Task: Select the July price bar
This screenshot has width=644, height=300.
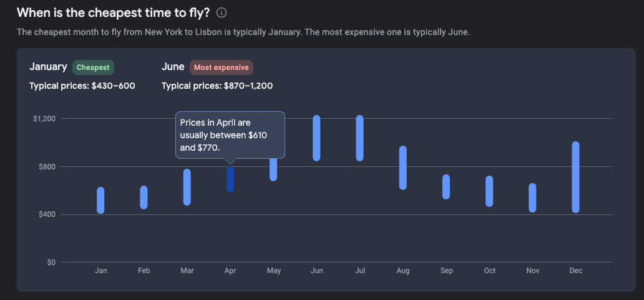Action: point(359,138)
